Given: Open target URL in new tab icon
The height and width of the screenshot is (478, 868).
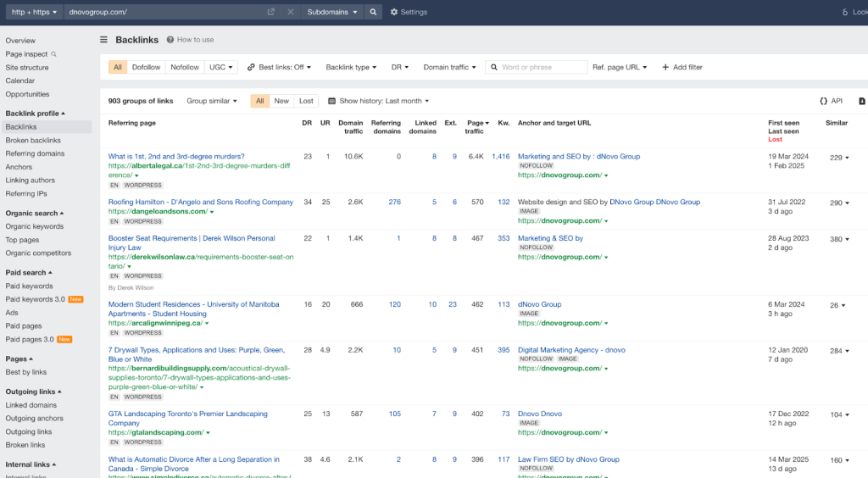Looking at the screenshot, I should tap(271, 12).
